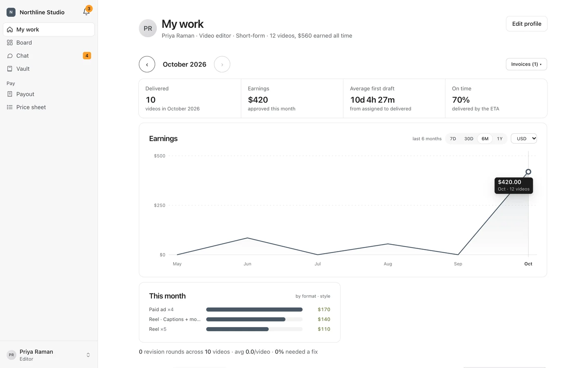Click the $140 Reel Captions amount
This screenshot has width=588, height=368.
324,319
